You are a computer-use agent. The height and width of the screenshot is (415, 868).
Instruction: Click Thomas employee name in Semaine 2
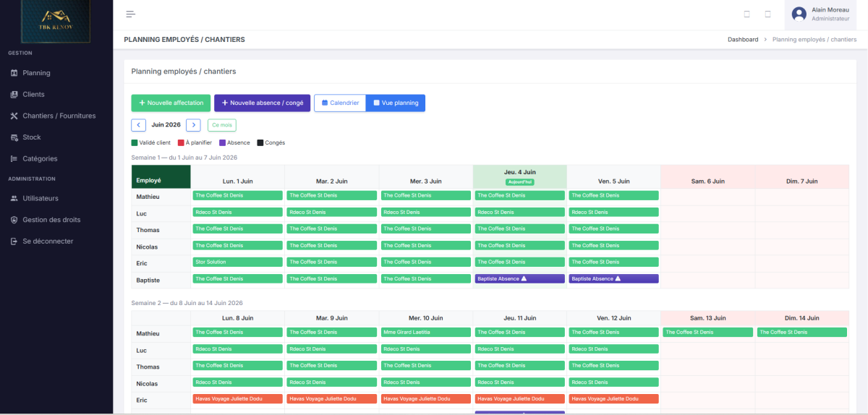(x=148, y=367)
